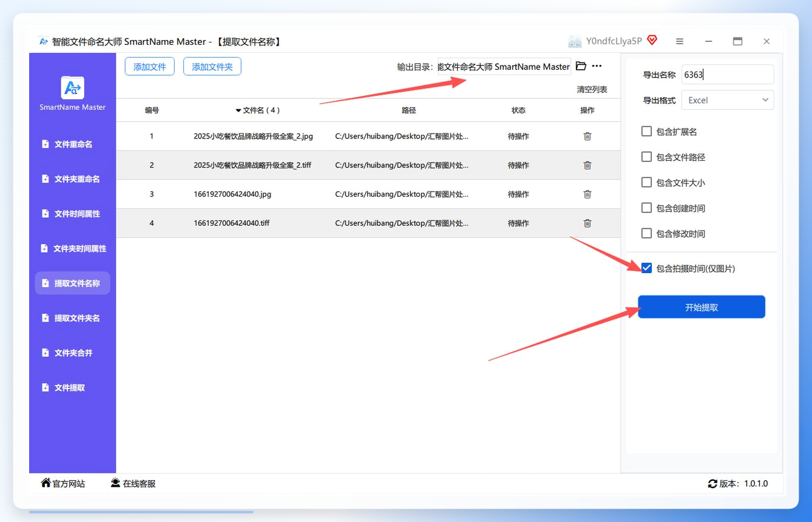Select file name 1661927006424040.jpg
This screenshot has width=812, height=522.
[232, 194]
